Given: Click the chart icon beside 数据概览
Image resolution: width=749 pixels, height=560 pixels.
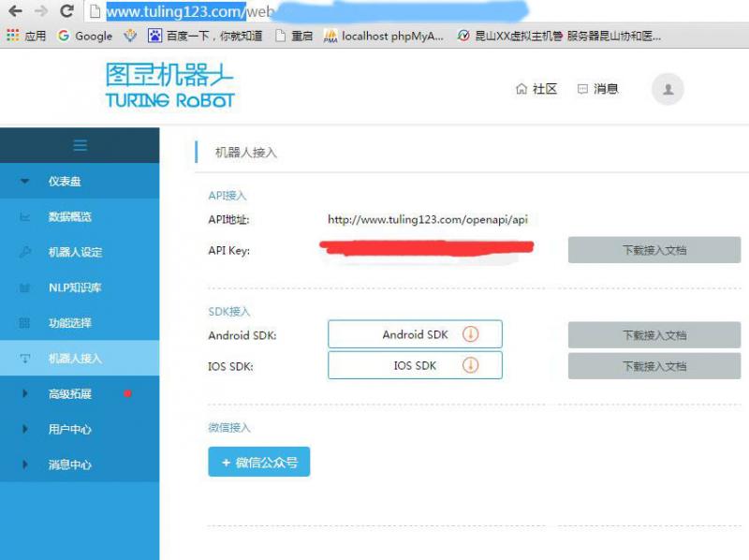Looking at the screenshot, I should (x=25, y=217).
